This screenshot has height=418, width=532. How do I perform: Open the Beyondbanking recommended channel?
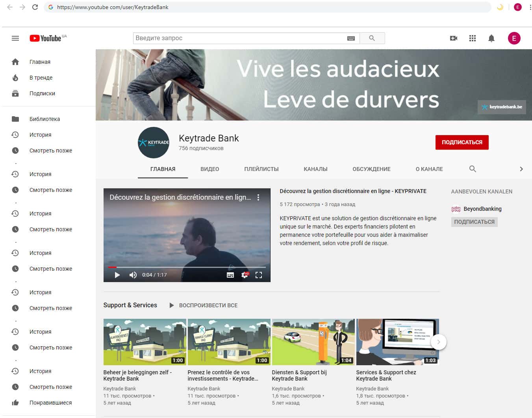(x=482, y=209)
